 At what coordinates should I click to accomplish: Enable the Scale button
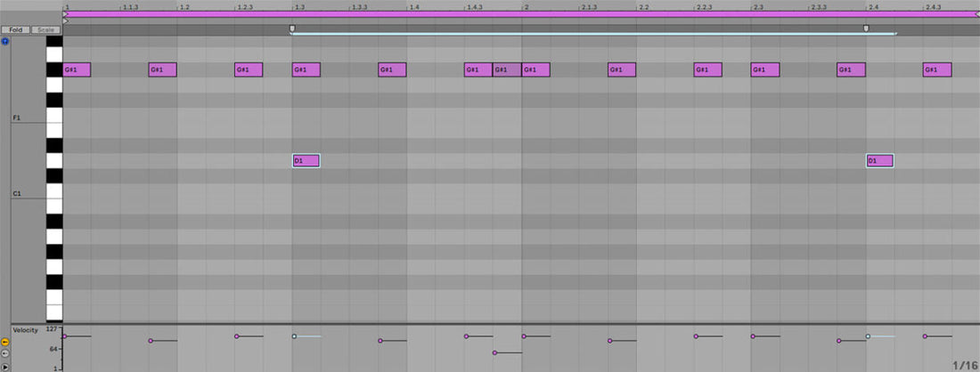pos(45,29)
